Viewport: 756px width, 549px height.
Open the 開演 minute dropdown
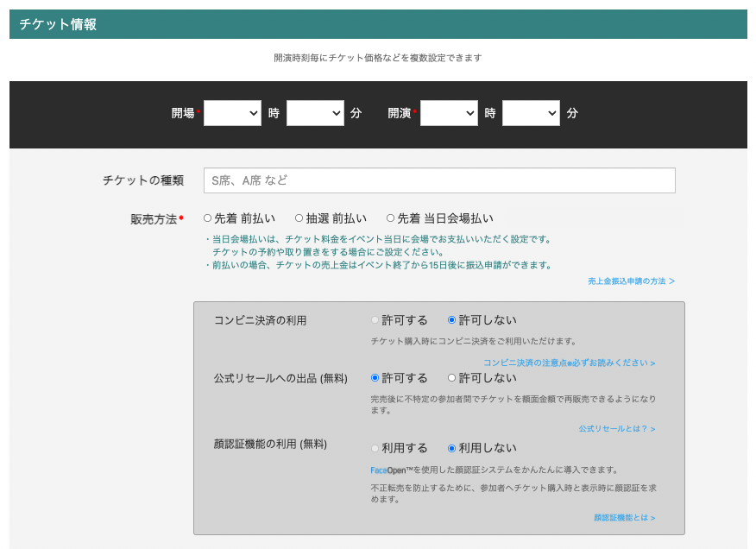point(531,113)
